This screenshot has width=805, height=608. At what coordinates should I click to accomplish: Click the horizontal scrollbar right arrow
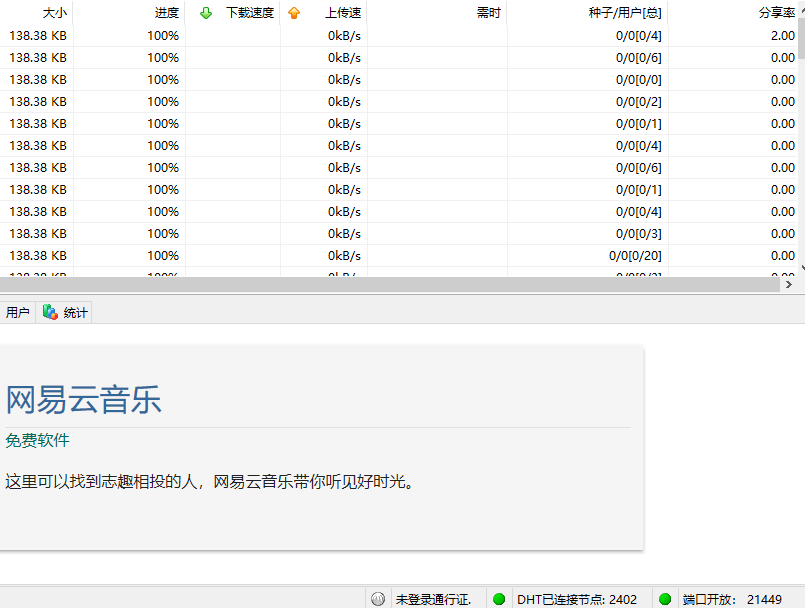pyautogui.click(x=789, y=284)
